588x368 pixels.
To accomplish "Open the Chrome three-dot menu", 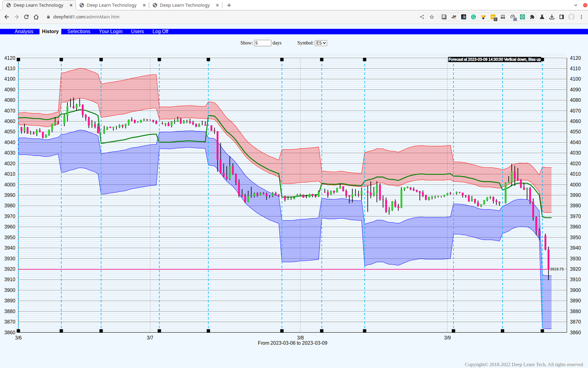I will [581, 17].
